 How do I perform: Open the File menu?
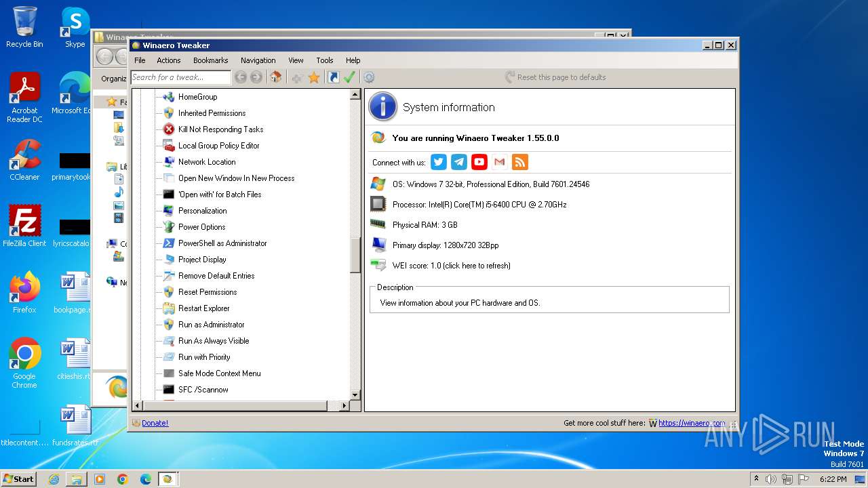[140, 60]
